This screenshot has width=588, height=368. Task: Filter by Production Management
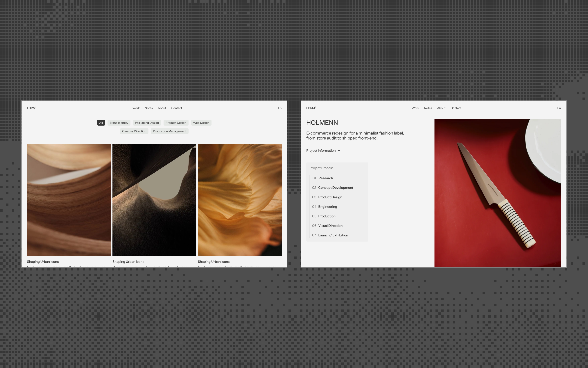click(x=170, y=131)
